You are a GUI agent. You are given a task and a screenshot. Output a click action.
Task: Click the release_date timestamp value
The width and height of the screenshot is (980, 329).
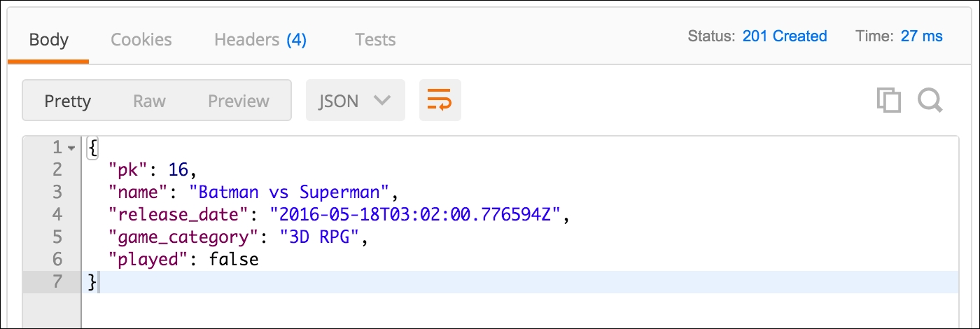pos(416,214)
